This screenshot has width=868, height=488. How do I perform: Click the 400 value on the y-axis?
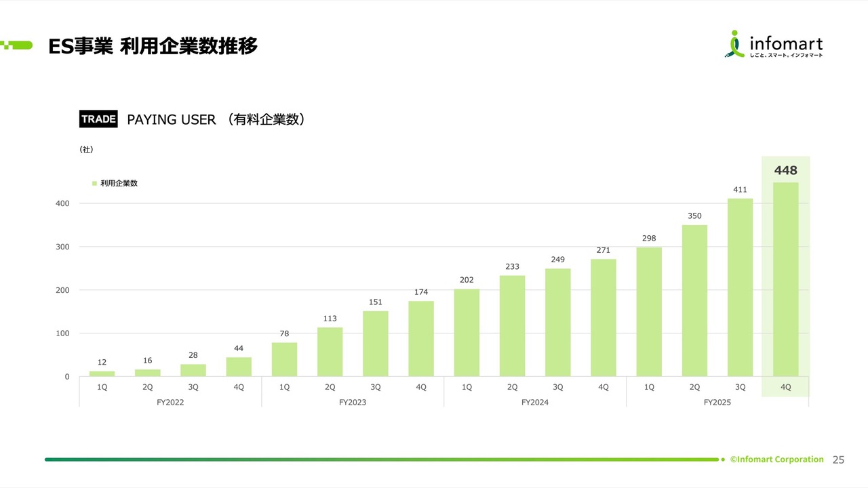click(62, 203)
